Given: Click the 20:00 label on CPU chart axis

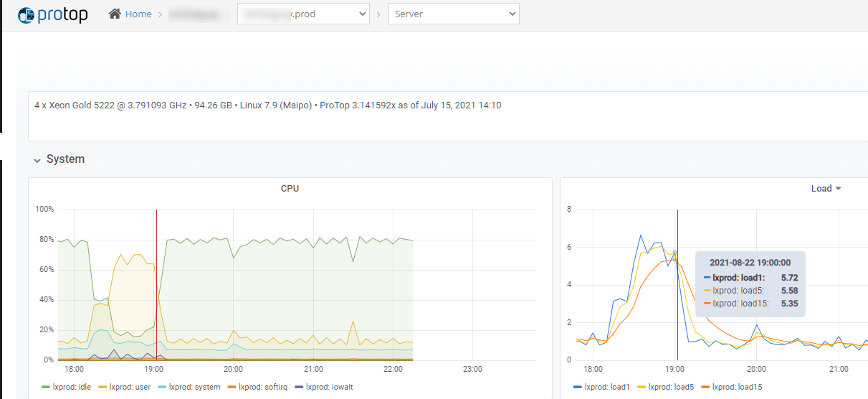Looking at the screenshot, I should coord(233,369).
